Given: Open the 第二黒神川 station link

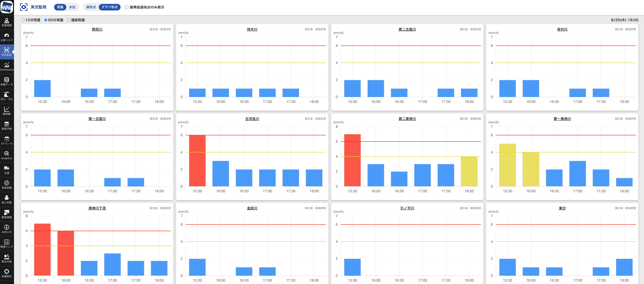Looking at the screenshot, I should (407, 119).
